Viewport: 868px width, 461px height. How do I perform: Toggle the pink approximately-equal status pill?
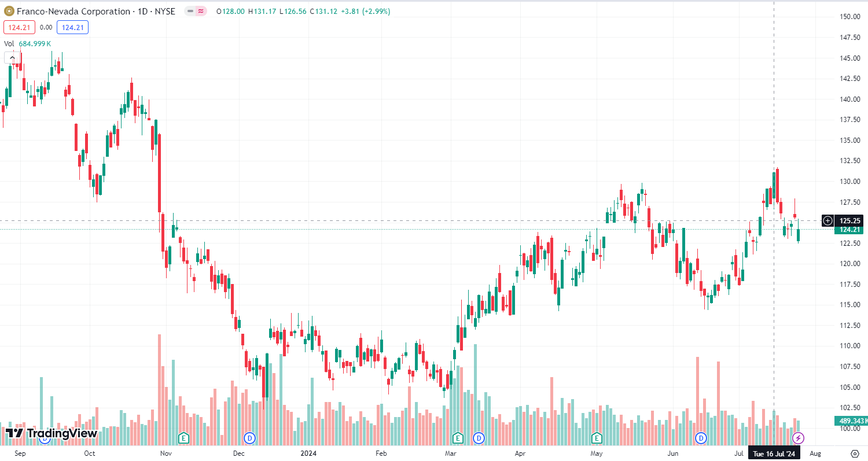click(x=200, y=11)
